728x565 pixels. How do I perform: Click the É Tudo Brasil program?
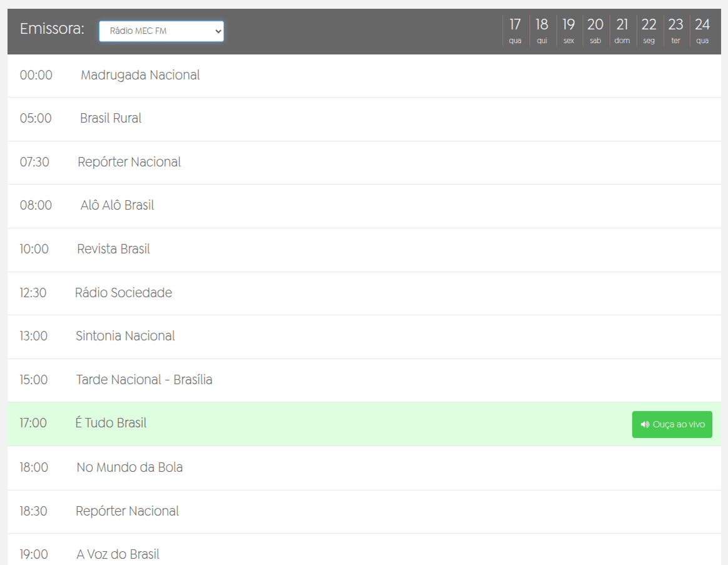pos(111,423)
